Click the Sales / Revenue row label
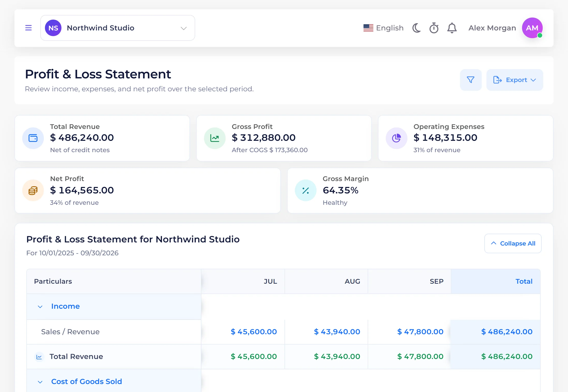 click(x=70, y=332)
